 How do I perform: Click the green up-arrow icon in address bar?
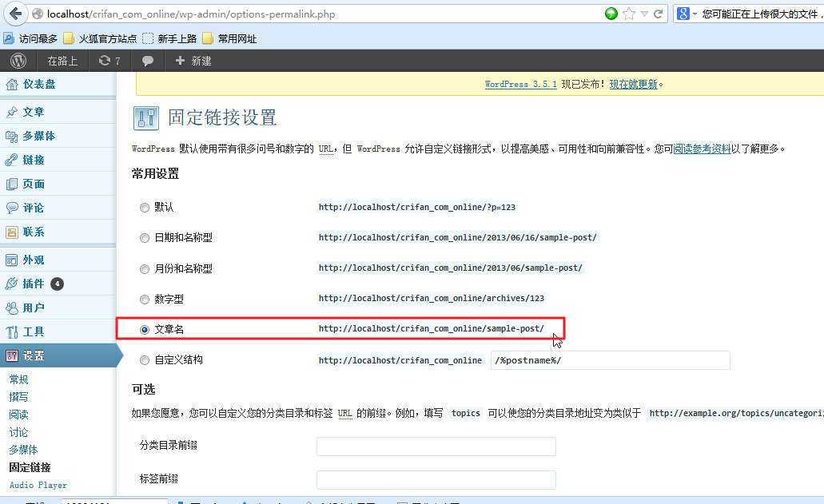coord(611,14)
